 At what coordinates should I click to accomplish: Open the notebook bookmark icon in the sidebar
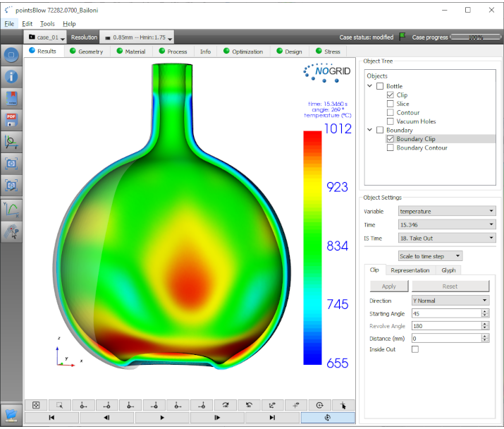tap(11, 99)
